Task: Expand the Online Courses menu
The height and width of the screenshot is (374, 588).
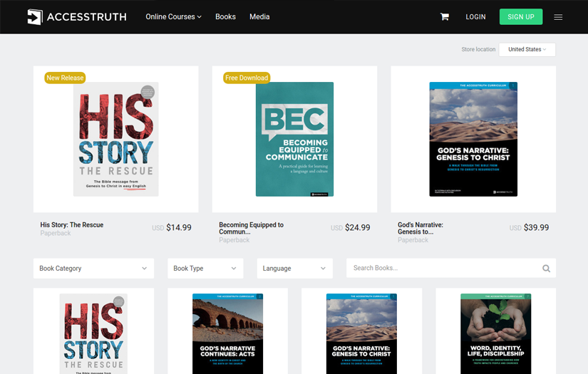Action: point(173,17)
